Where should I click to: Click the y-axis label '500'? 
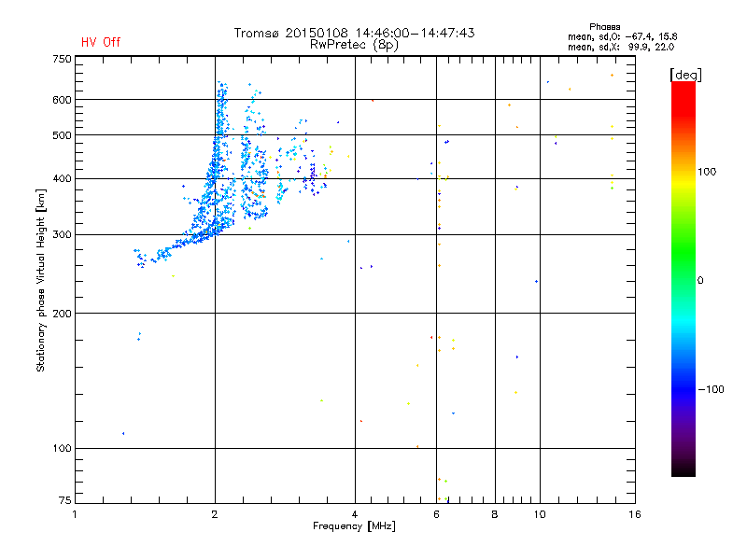pos(62,135)
